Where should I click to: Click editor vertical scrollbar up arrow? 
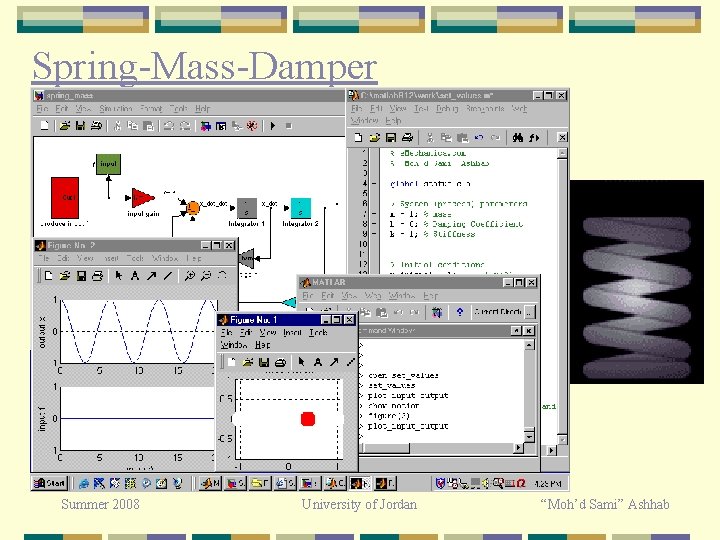tap(562, 153)
